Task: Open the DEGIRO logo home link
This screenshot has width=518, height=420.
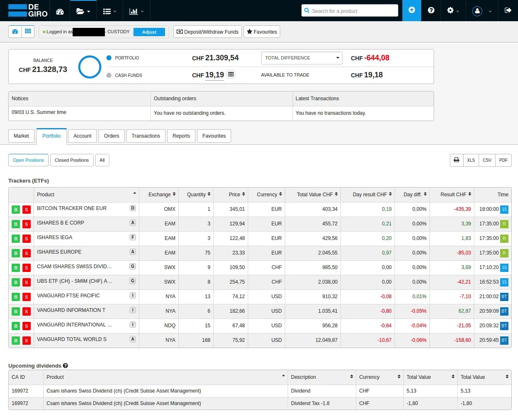Action: (x=28, y=10)
